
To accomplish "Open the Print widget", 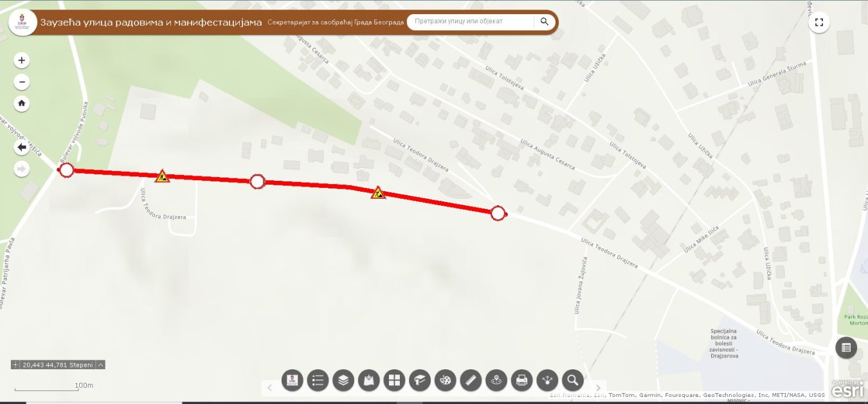I will point(521,380).
